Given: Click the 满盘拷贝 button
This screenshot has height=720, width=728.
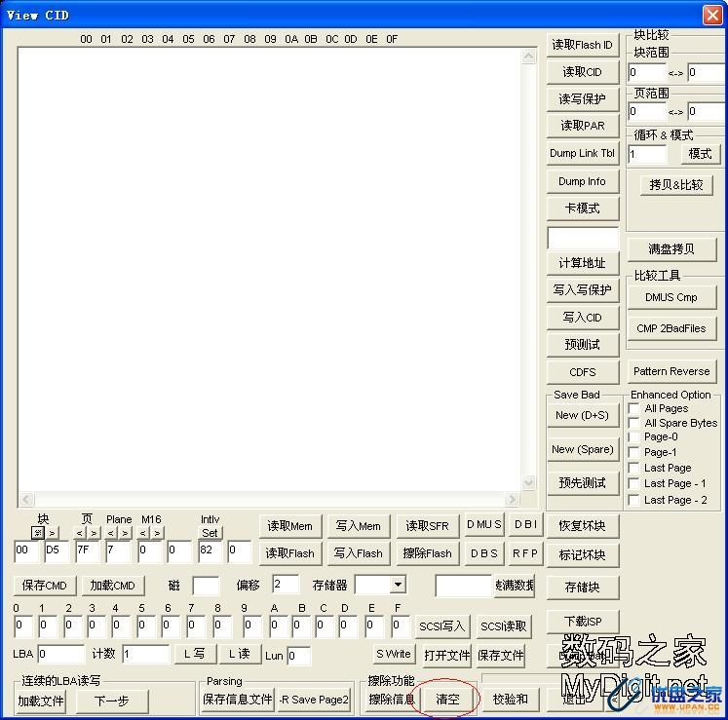Looking at the screenshot, I should [x=671, y=249].
